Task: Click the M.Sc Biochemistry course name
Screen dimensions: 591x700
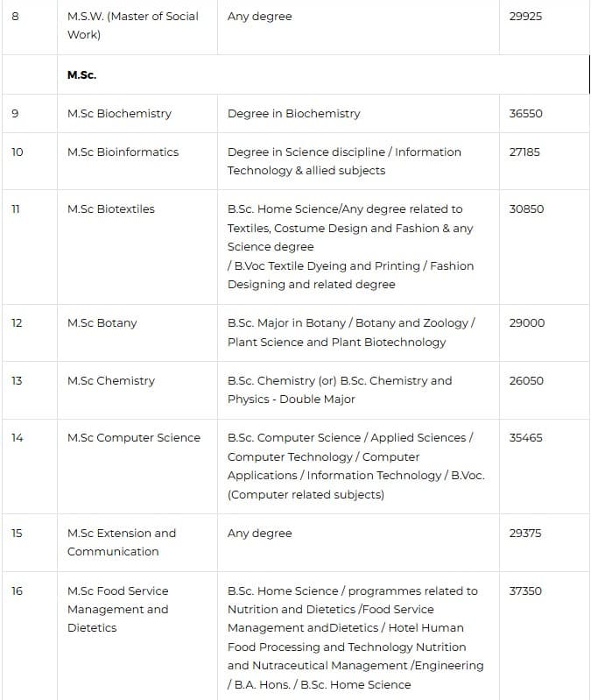Action: pyautogui.click(x=119, y=114)
